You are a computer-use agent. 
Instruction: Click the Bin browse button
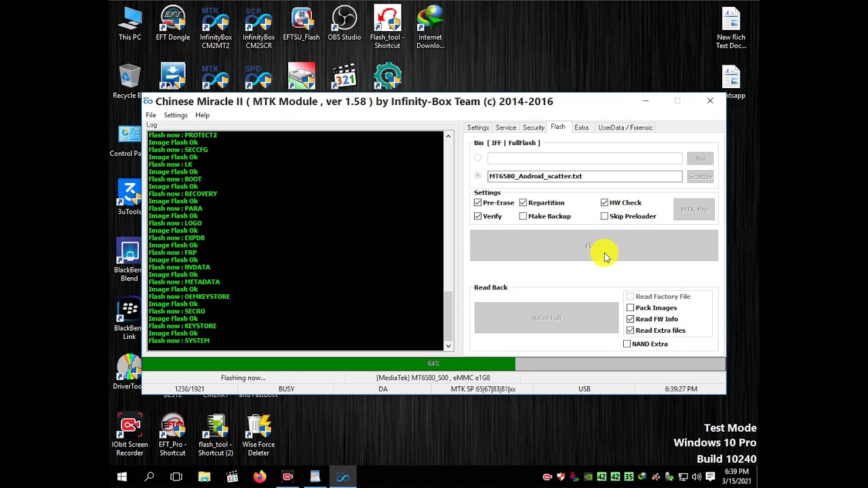tap(700, 159)
